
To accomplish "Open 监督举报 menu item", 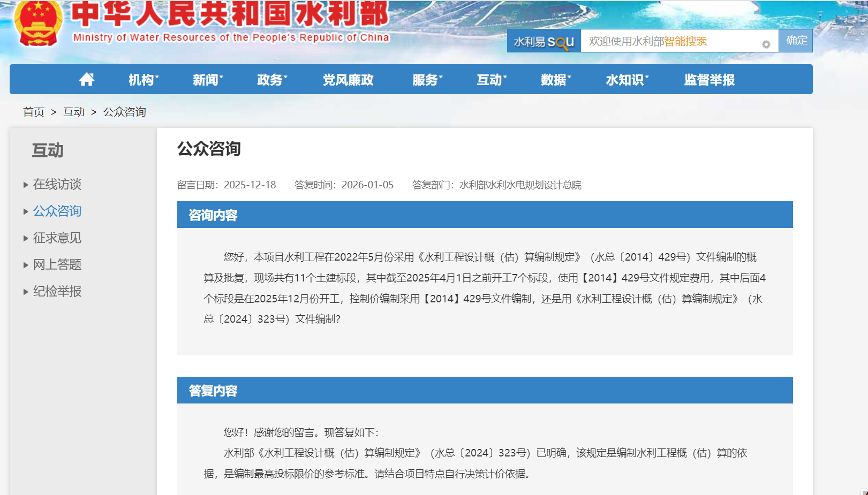I will point(709,80).
